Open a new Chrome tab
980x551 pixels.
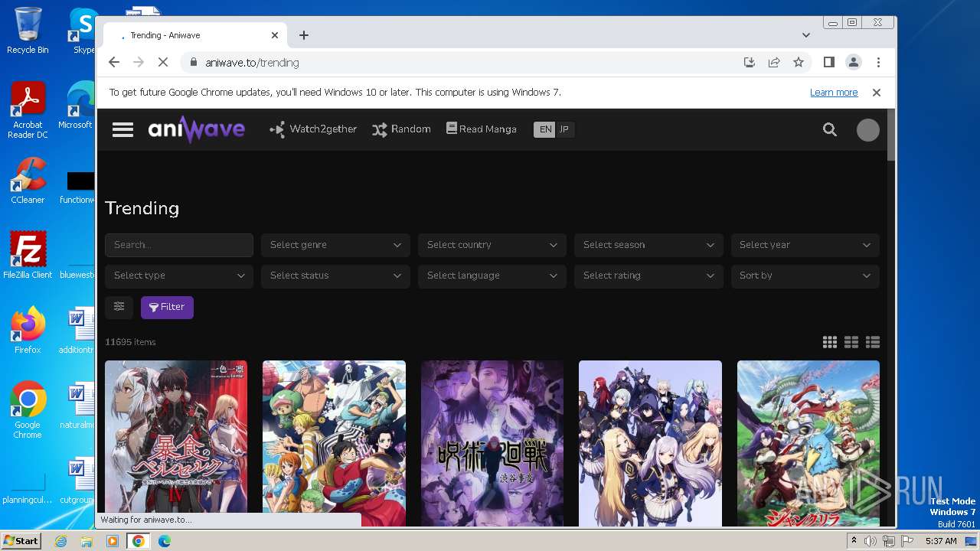click(304, 35)
